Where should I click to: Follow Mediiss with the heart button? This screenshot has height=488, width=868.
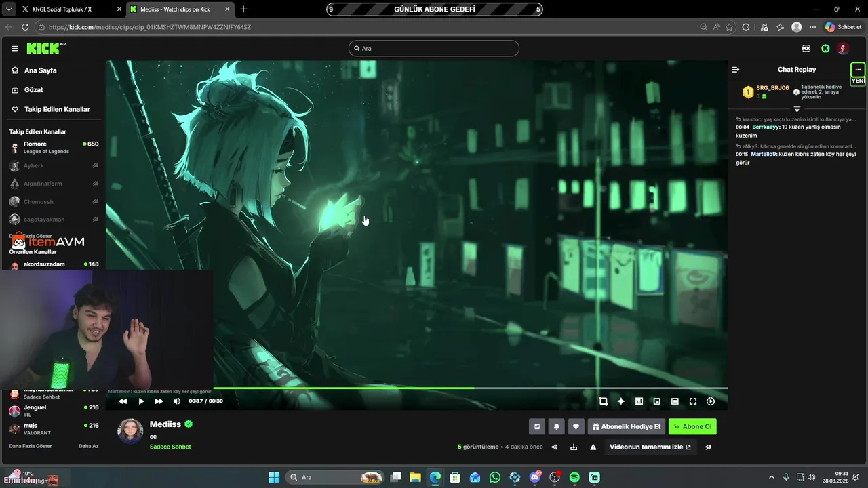click(x=576, y=426)
